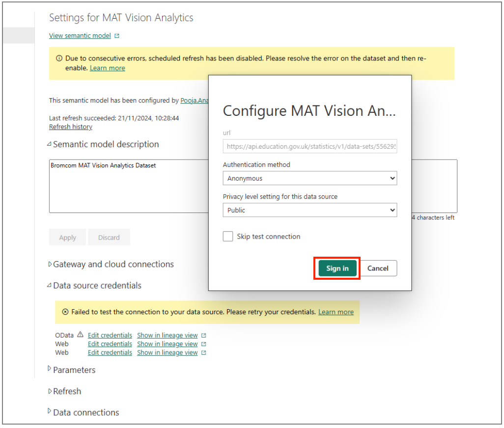Collapse the Data source credentials section
This screenshot has height=428, width=504.
pos(49,286)
